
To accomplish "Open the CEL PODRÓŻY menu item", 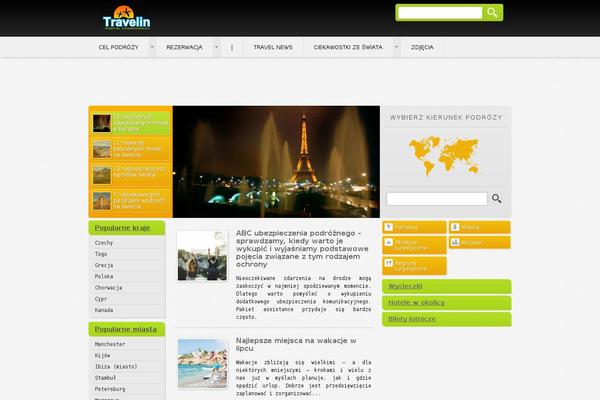I will pyautogui.click(x=119, y=47).
